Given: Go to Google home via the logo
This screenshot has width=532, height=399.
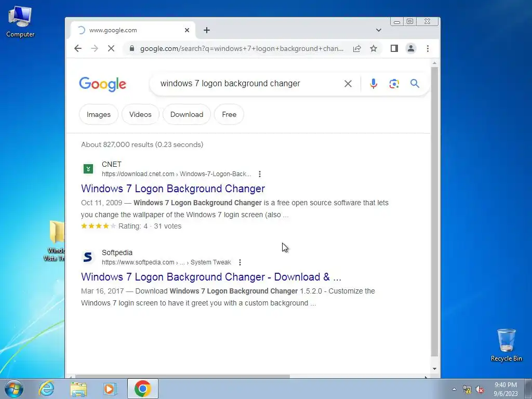Looking at the screenshot, I should pos(102,84).
